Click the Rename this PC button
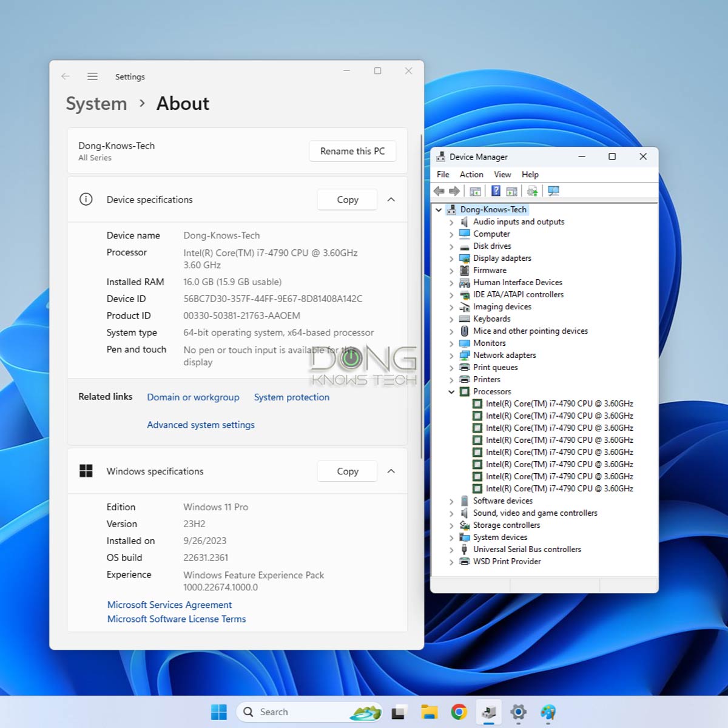 coord(352,151)
